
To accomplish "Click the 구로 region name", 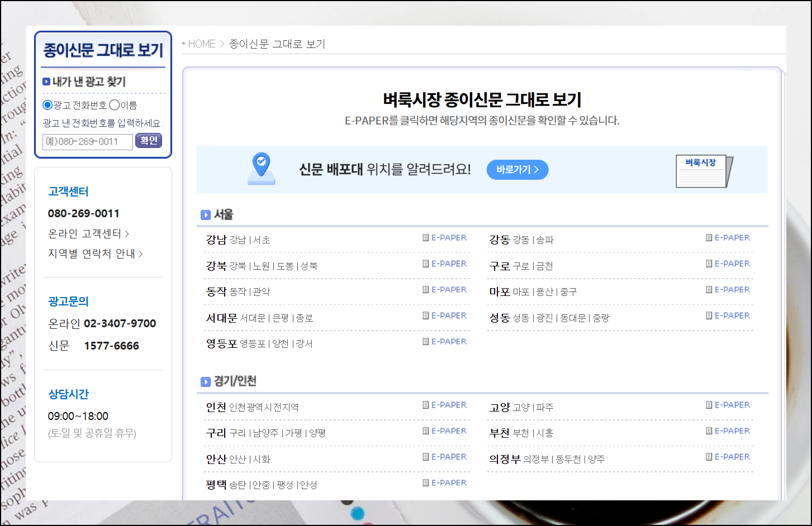I will coord(500,266).
